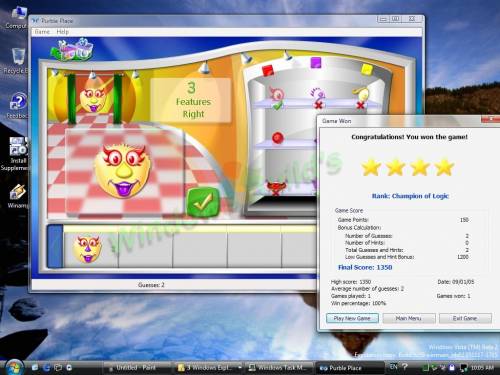
Task: Open the Windows Start orb
Action: pos(14,367)
